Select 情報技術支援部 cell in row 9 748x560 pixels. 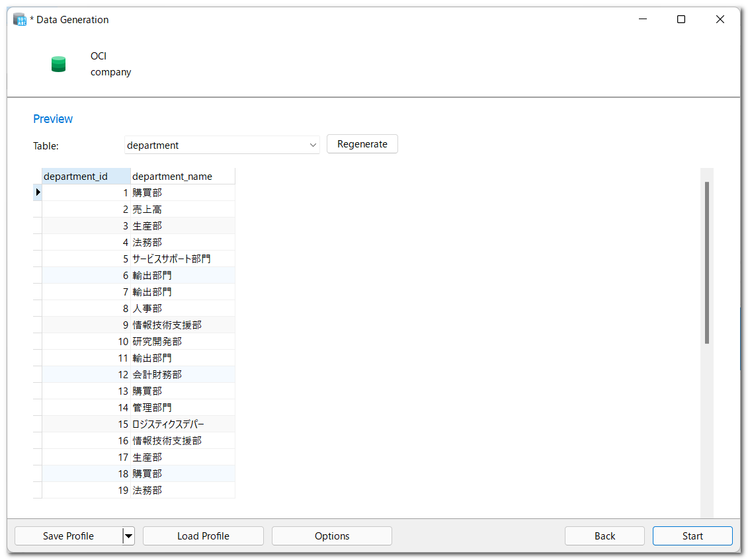coord(183,325)
